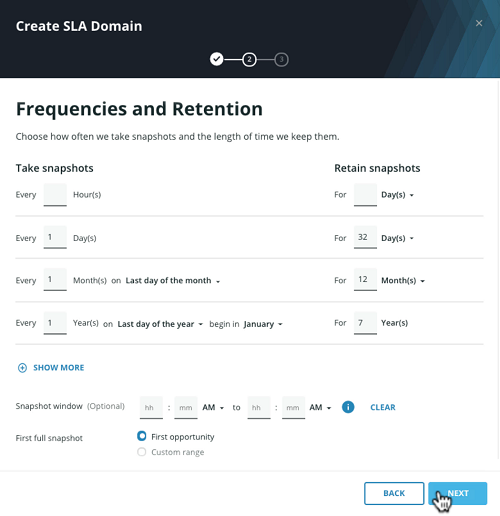This screenshot has width=500, height=516.
Task: Select First opportunity radio button
Action: [142, 436]
